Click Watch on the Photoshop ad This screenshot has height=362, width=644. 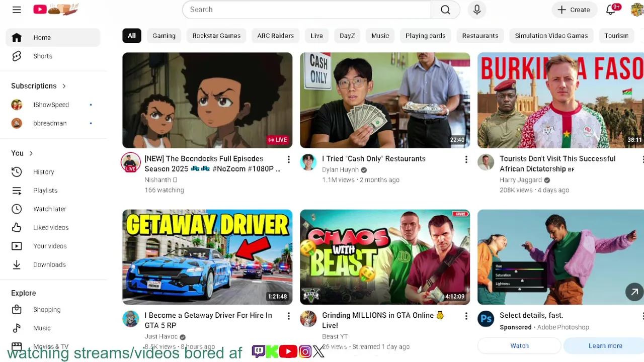(519, 346)
